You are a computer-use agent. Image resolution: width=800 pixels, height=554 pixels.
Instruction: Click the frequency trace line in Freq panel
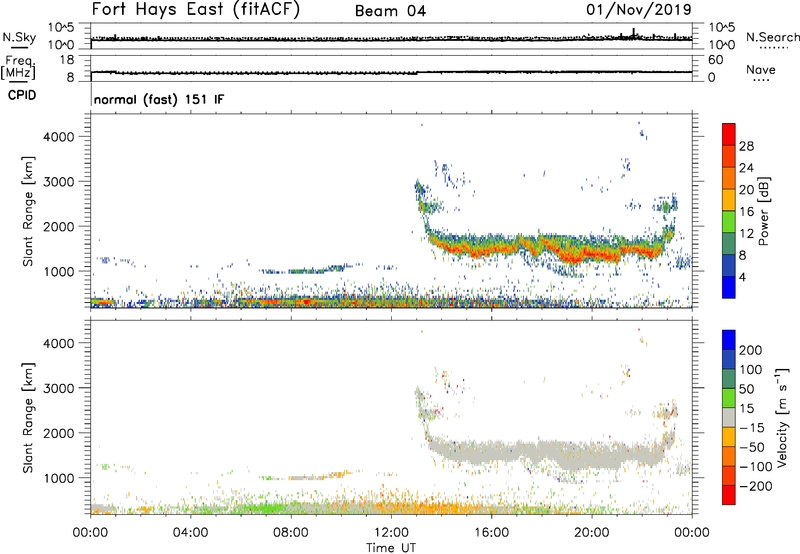point(391,72)
